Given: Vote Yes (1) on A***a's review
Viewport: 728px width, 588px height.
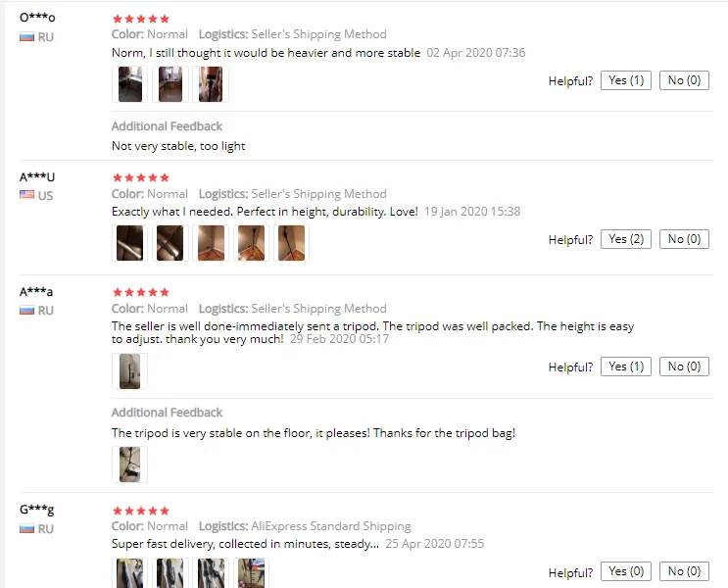Looking at the screenshot, I should 626,367.
